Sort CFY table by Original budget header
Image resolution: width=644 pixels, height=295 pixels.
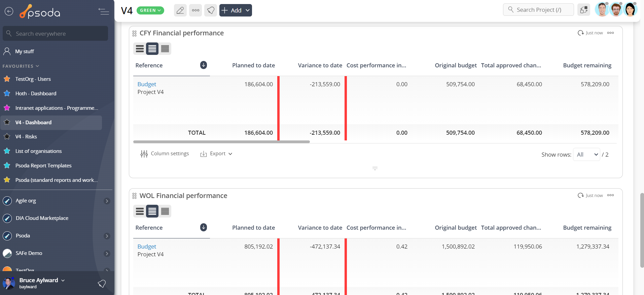click(456, 65)
